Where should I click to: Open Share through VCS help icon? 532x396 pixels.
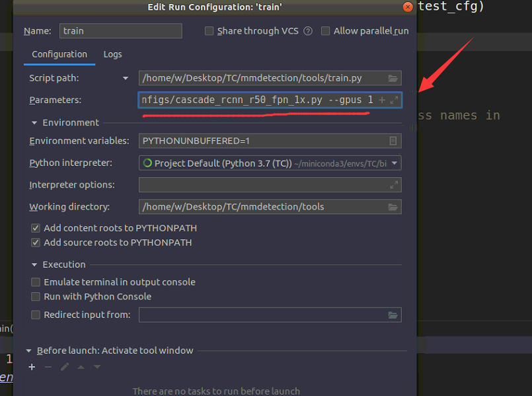coord(308,31)
